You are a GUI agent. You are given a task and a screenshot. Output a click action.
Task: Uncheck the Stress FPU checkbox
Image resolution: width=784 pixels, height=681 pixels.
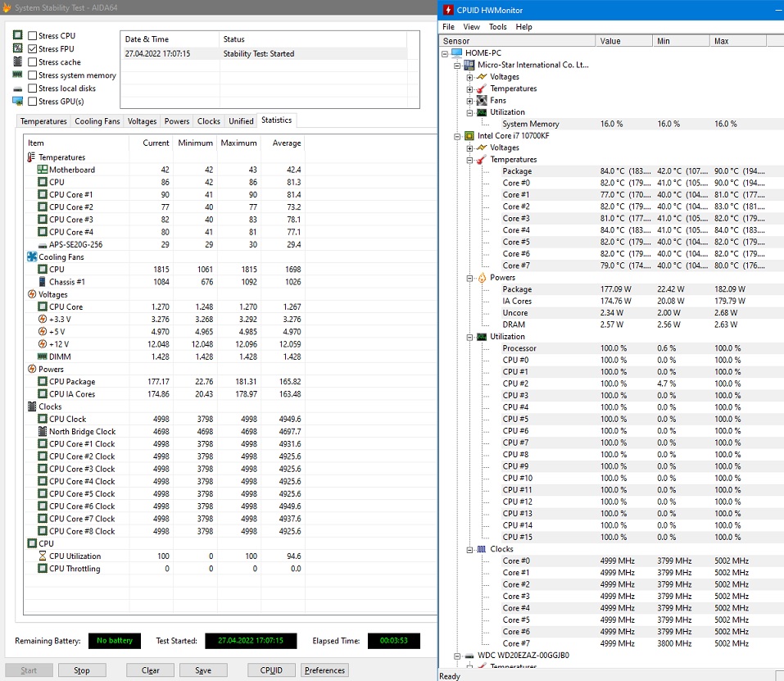click(x=33, y=48)
